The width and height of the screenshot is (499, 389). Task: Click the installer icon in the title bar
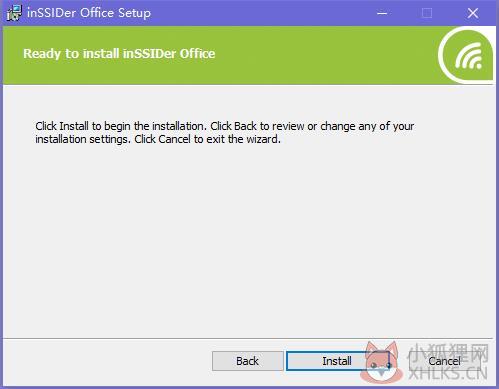14,13
